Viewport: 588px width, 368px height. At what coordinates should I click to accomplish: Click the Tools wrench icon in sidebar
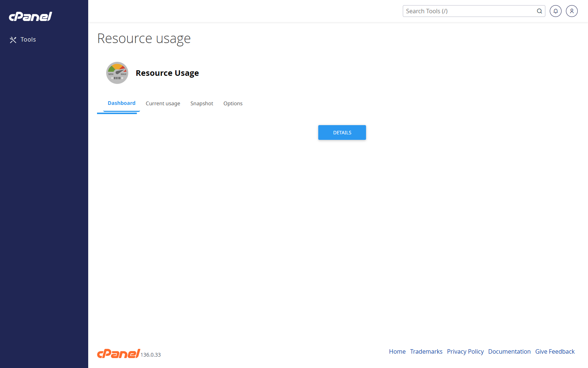point(13,40)
